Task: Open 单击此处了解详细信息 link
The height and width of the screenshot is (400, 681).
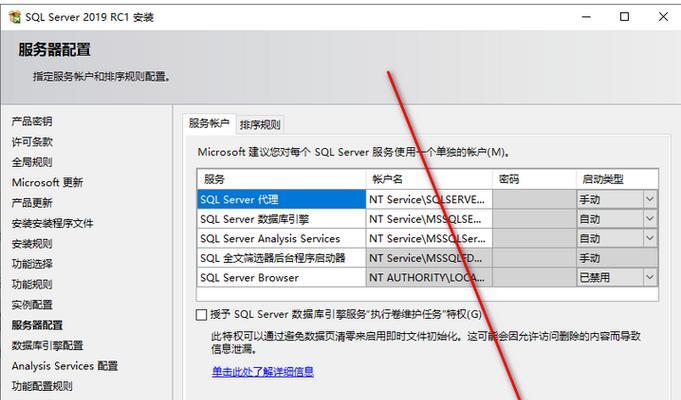Action: click(263, 372)
